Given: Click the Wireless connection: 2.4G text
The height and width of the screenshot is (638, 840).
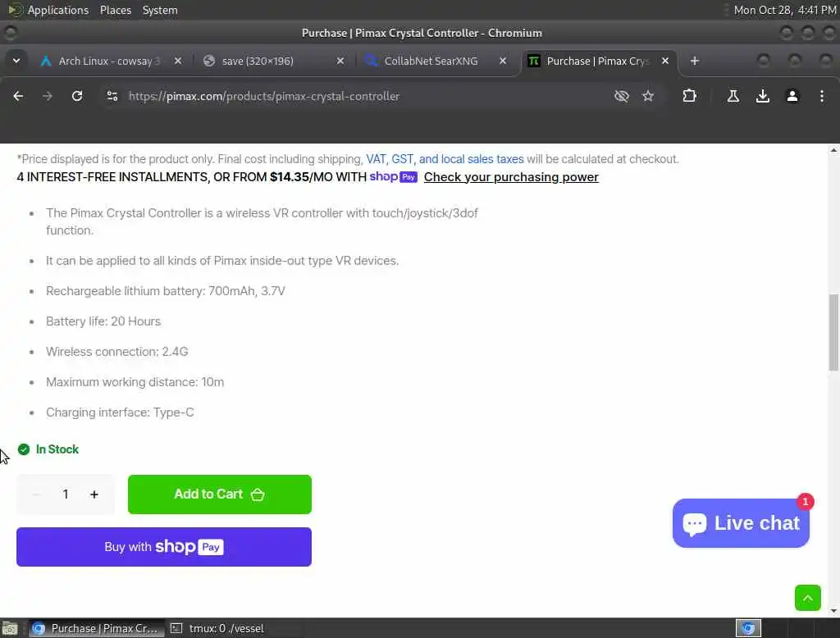Looking at the screenshot, I should pyautogui.click(x=116, y=352).
